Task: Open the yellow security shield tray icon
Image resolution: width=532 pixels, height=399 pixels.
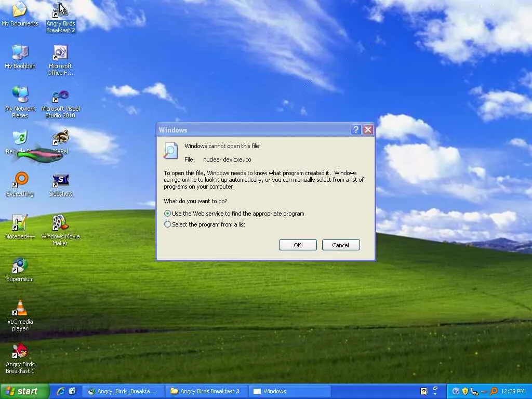Action: [465, 391]
